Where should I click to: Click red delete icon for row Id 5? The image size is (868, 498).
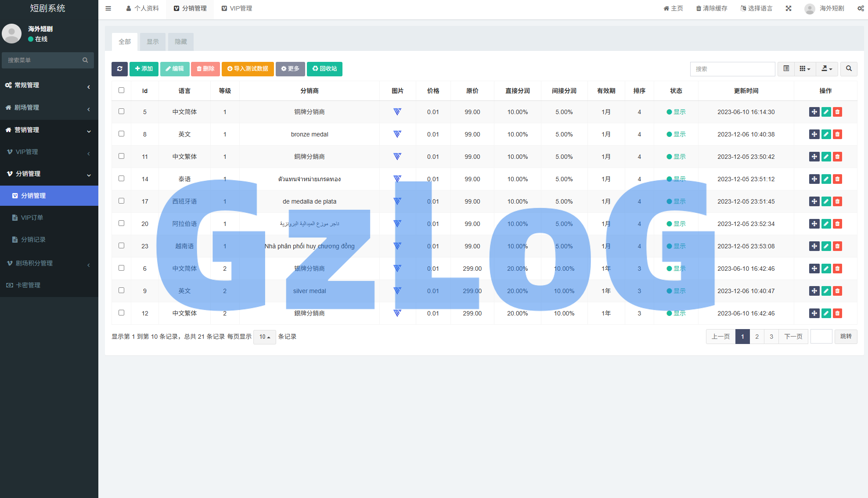pos(837,112)
